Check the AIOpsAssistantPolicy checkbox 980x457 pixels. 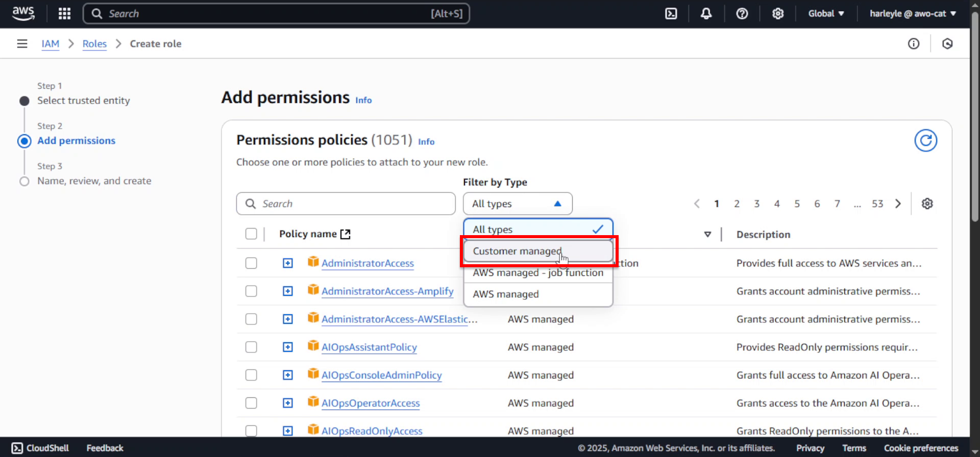[251, 347]
